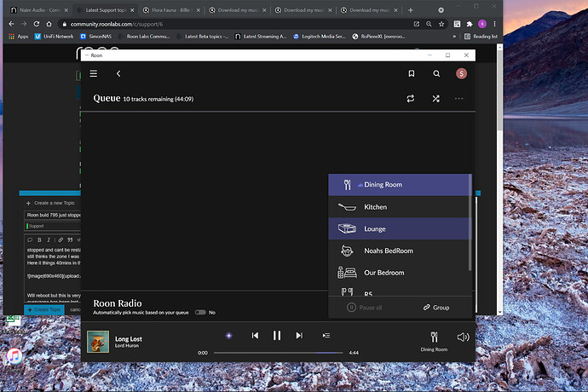The height and width of the screenshot is (392, 588).
Task: Open the volume speaker control
Action: point(463,337)
